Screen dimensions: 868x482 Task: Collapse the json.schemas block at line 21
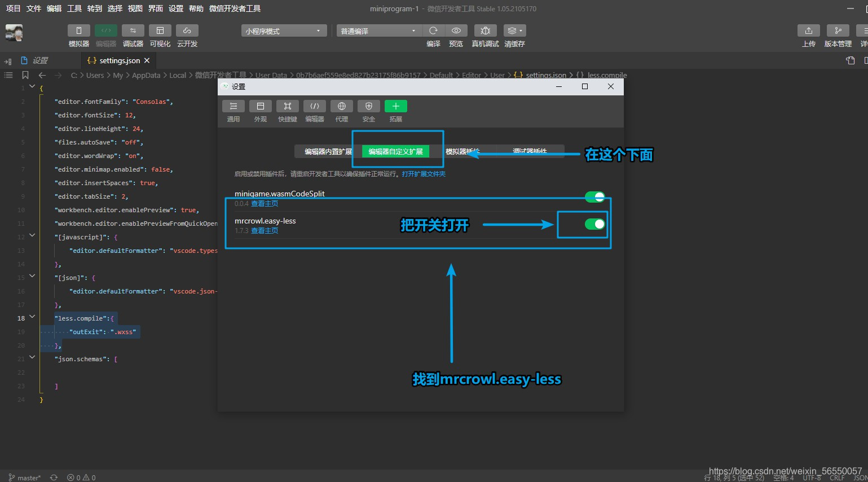tap(32, 357)
